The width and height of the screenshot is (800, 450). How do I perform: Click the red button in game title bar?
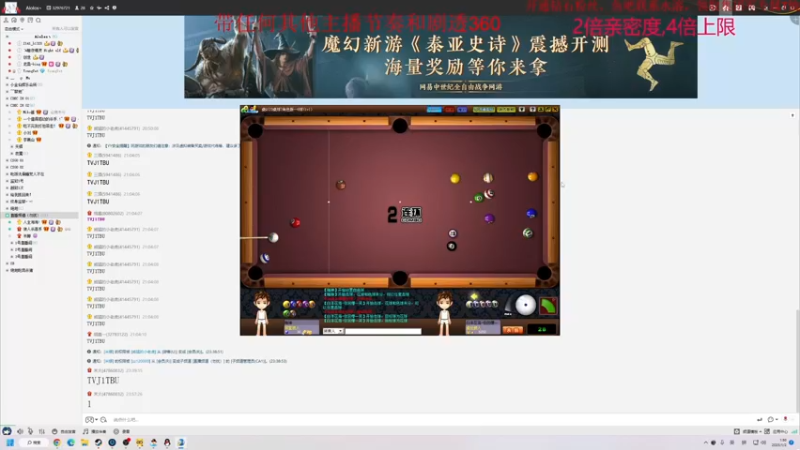(x=449, y=109)
